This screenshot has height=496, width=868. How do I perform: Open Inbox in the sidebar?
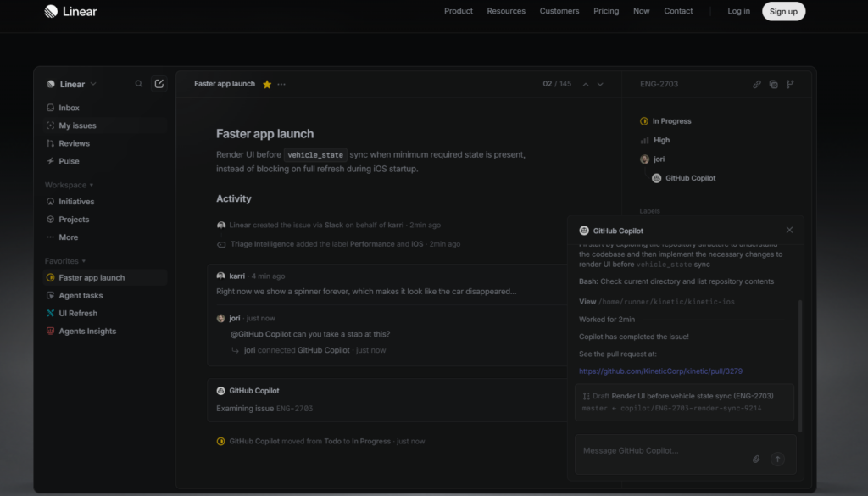[105, 108]
